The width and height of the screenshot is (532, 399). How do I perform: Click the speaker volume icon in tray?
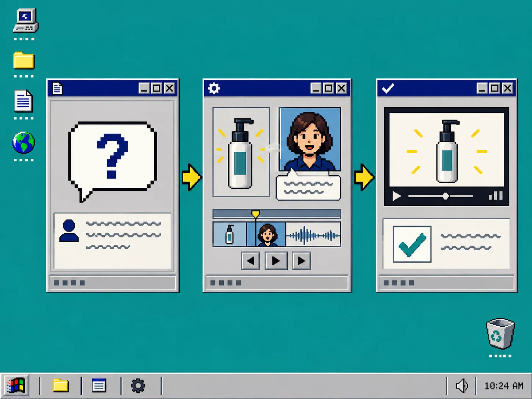(x=461, y=386)
